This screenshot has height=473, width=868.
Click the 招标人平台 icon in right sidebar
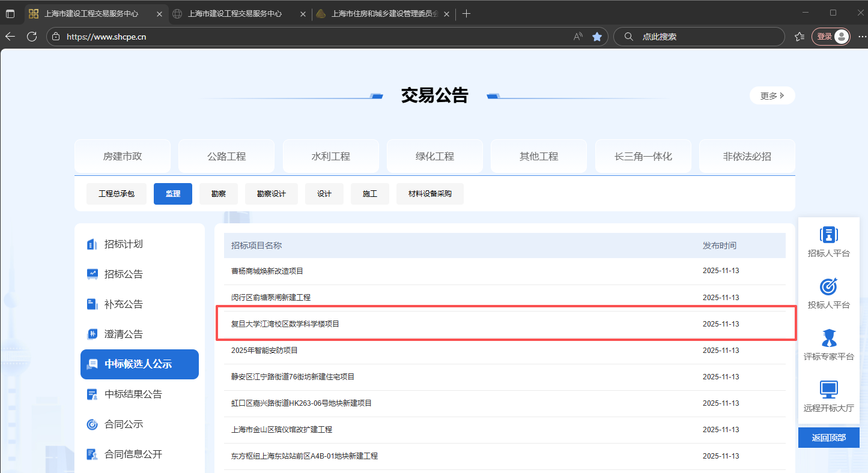coord(828,235)
